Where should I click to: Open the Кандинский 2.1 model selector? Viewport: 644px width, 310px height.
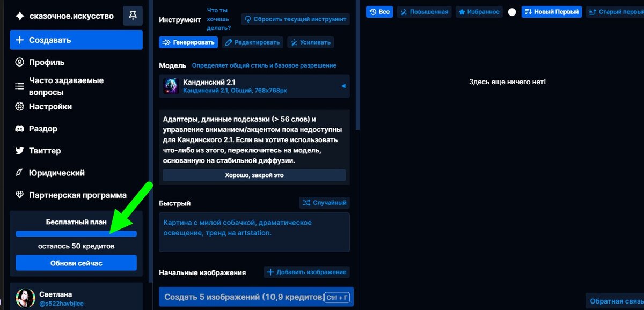(x=254, y=87)
